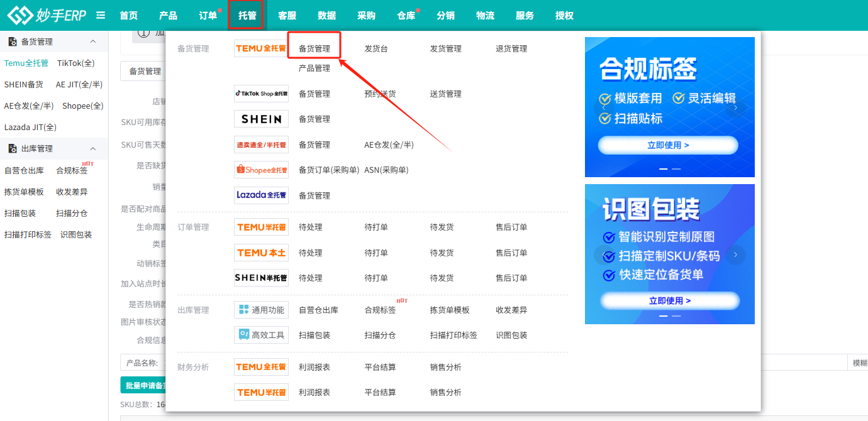This screenshot has width=868, height=421.
Task: Open the SHEIN platform section logo
Action: click(261, 118)
